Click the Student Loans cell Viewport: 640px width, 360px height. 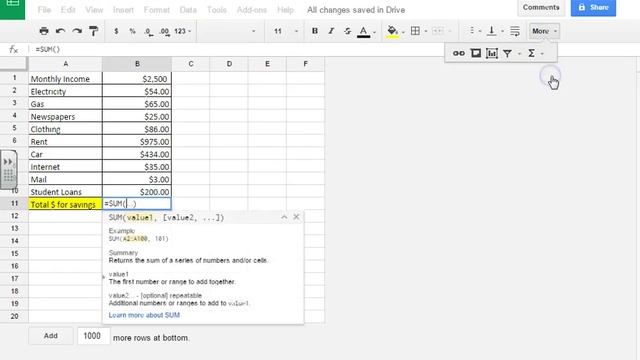coord(65,192)
